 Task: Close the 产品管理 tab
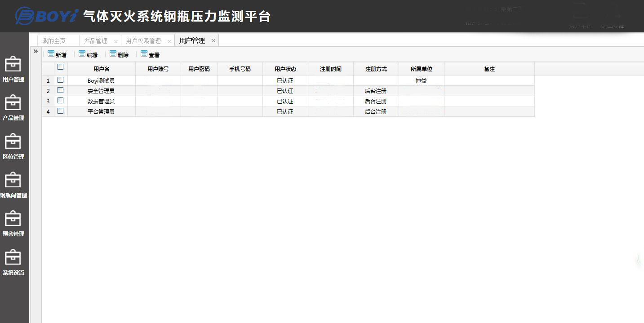(x=115, y=41)
